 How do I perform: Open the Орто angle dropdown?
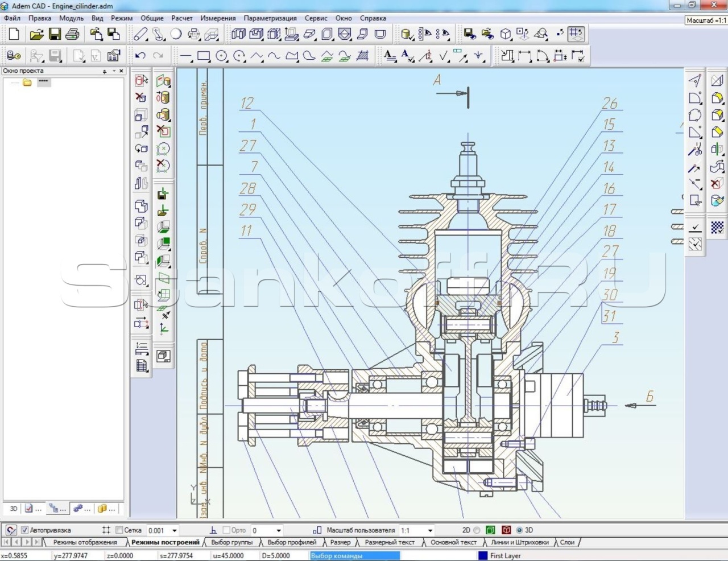278,530
